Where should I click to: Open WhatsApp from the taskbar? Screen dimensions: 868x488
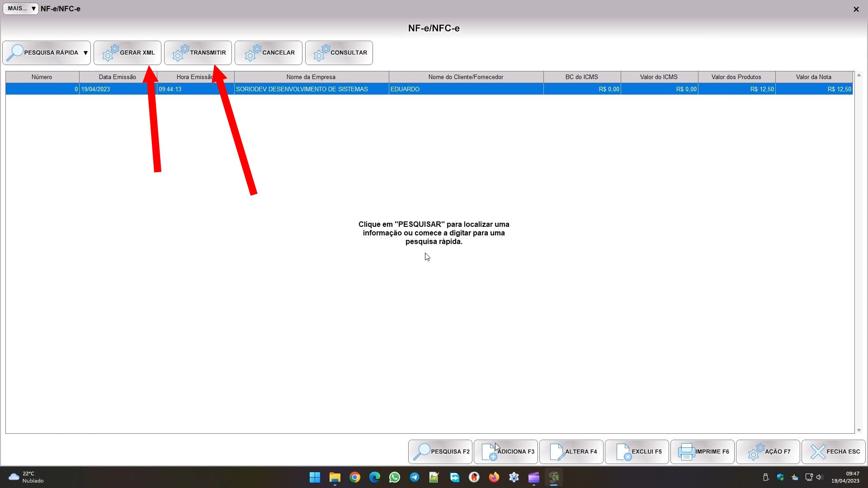(394, 477)
